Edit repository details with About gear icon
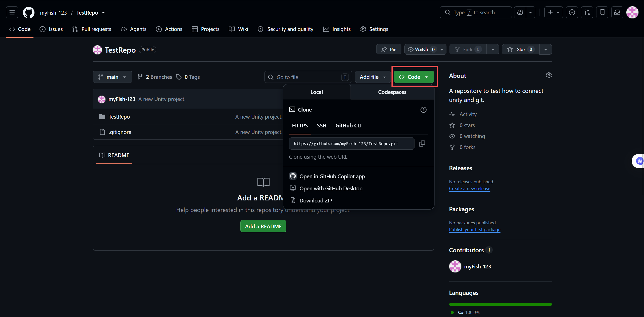Screen dimensions: 644x317 549,75
